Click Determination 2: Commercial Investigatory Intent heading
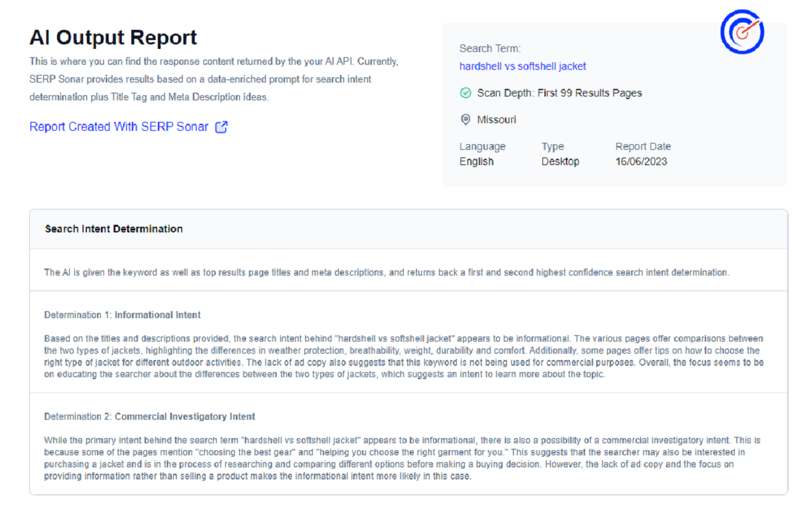The width and height of the screenshot is (812, 508). pyautogui.click(x=150, y=417)
